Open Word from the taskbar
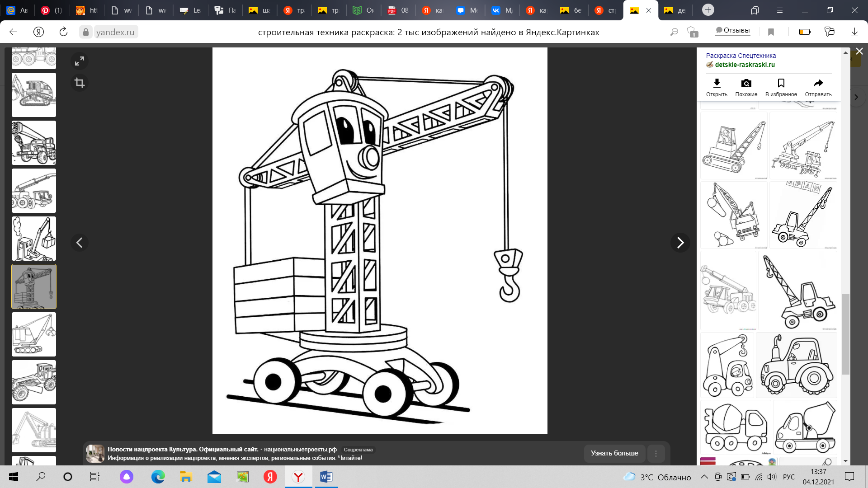868x488 pixels. point(326,477)
